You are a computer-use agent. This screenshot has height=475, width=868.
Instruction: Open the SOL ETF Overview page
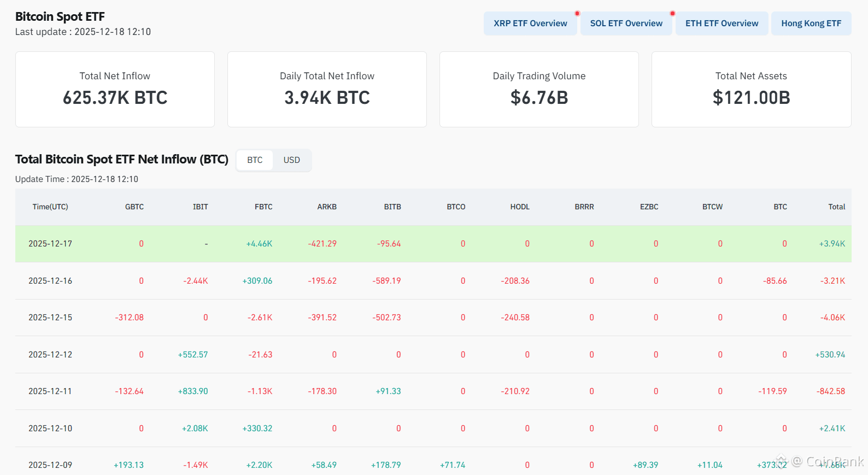(626, 24)
